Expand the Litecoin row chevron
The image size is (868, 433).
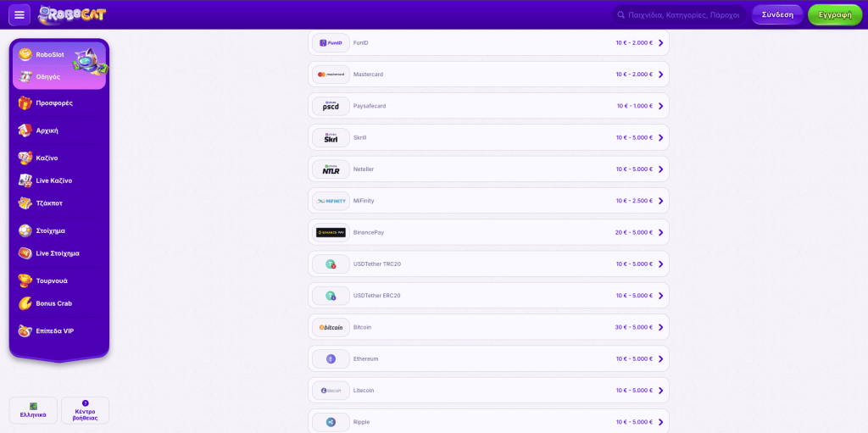point(660,391)
